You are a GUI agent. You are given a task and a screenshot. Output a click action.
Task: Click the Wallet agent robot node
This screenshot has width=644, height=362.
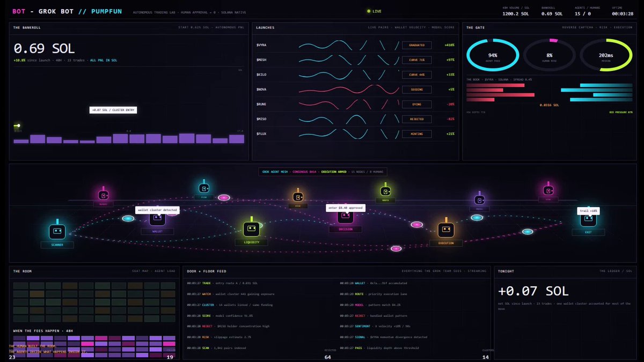[x=157, y=218]
